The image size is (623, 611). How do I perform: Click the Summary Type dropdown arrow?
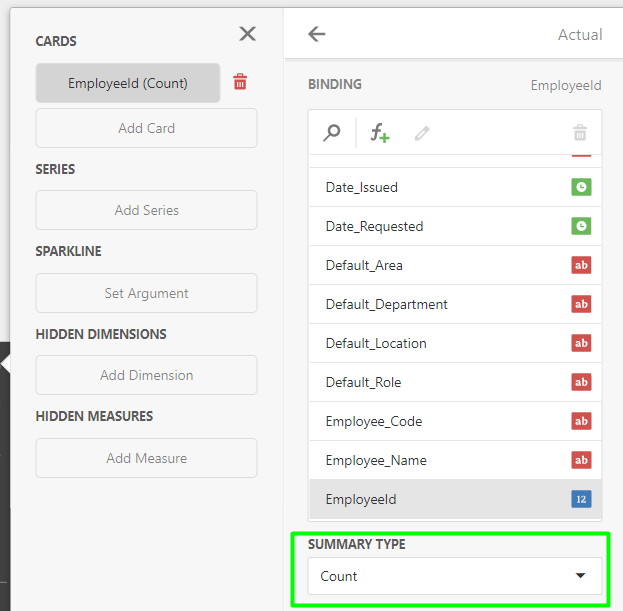[580, 576]
